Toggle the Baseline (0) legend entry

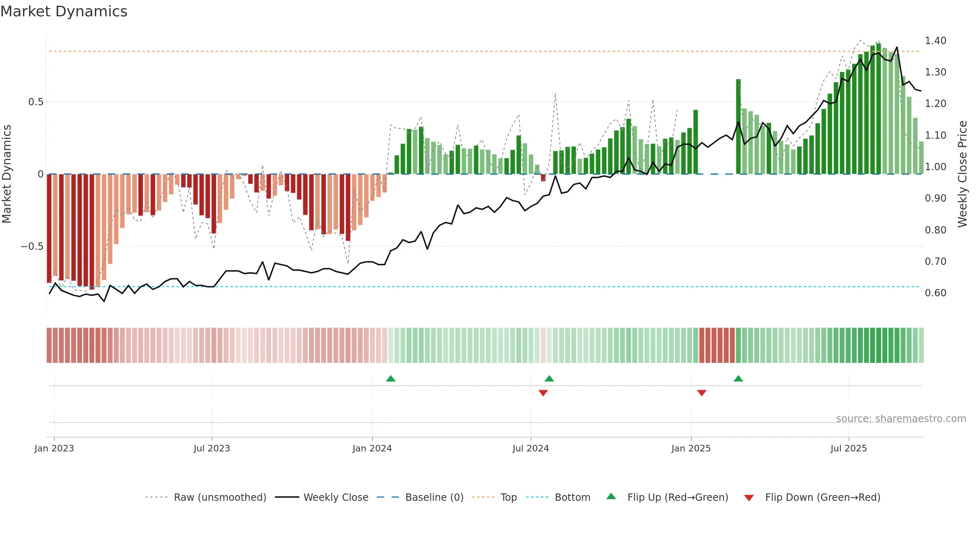tap(420, 497)
